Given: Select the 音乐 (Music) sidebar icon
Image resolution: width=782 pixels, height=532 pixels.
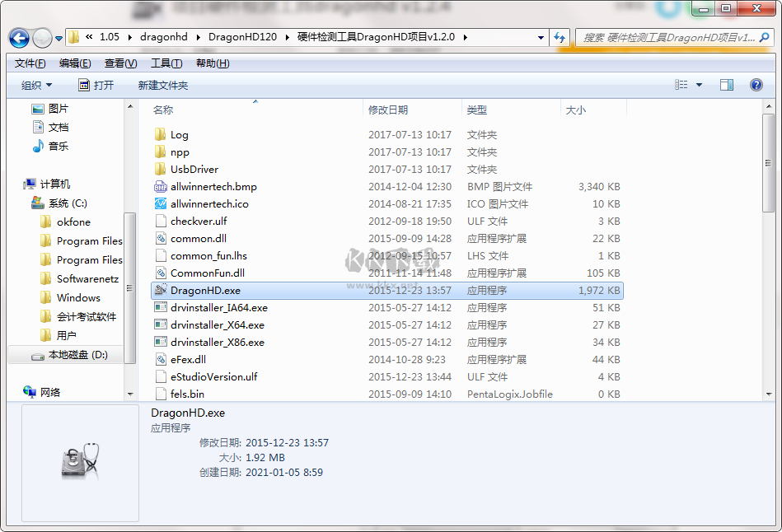Looking at the screenshot, I should 39,147.
